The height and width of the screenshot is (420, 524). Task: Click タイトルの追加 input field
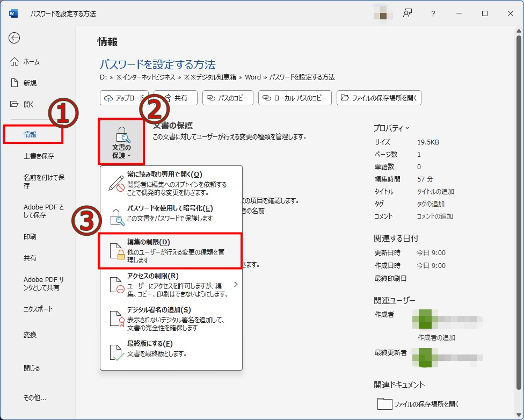pyautogui.click(x=435, y=192)
